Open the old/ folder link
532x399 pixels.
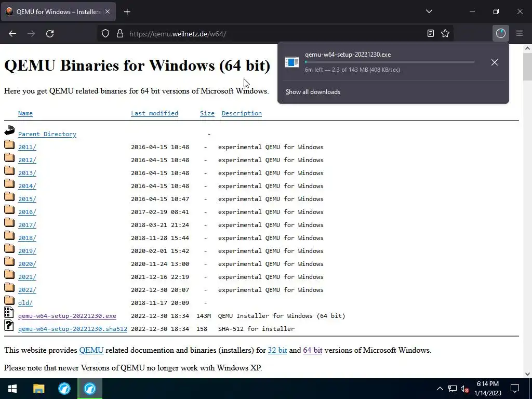click(25, 303)
